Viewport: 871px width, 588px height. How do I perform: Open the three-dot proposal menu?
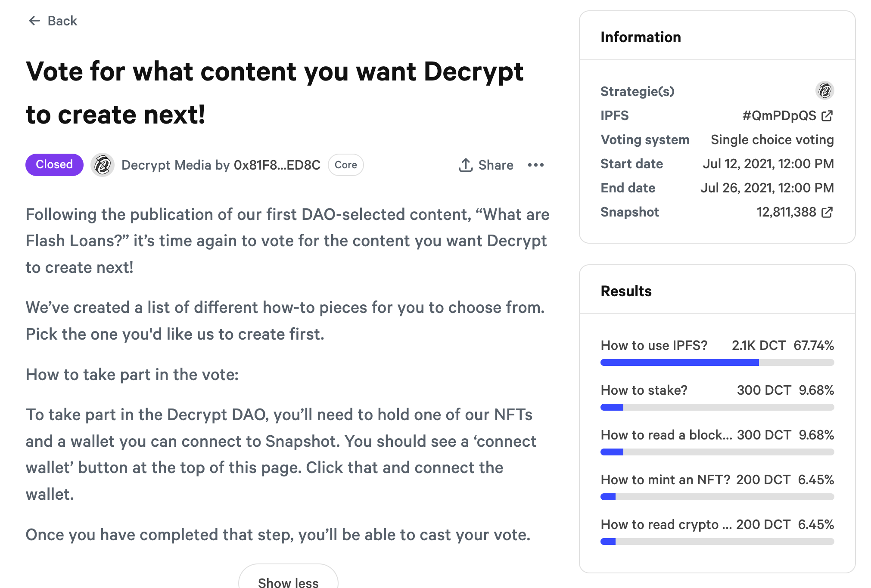coord(535,165)
